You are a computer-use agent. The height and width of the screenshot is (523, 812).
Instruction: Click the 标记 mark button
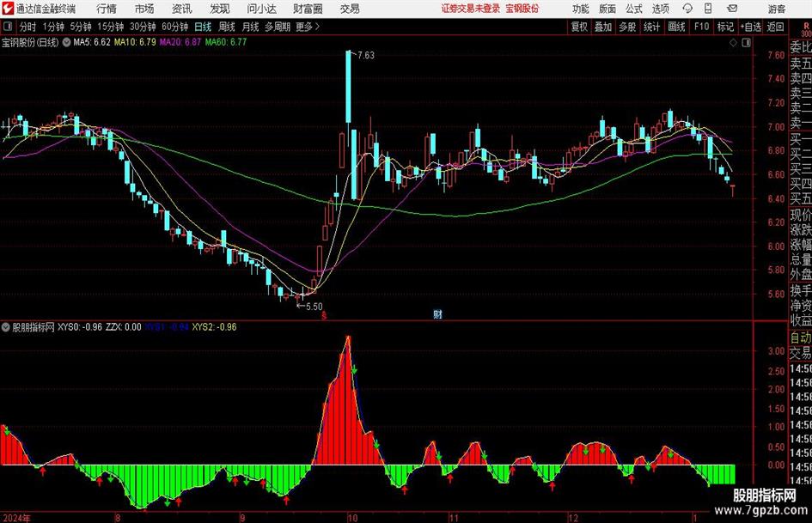tap(725, 27)
